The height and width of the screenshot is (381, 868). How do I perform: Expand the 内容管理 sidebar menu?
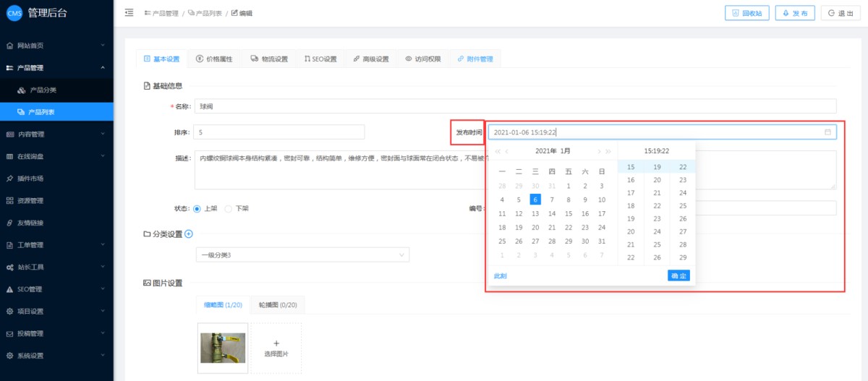(x=56, y=134)
